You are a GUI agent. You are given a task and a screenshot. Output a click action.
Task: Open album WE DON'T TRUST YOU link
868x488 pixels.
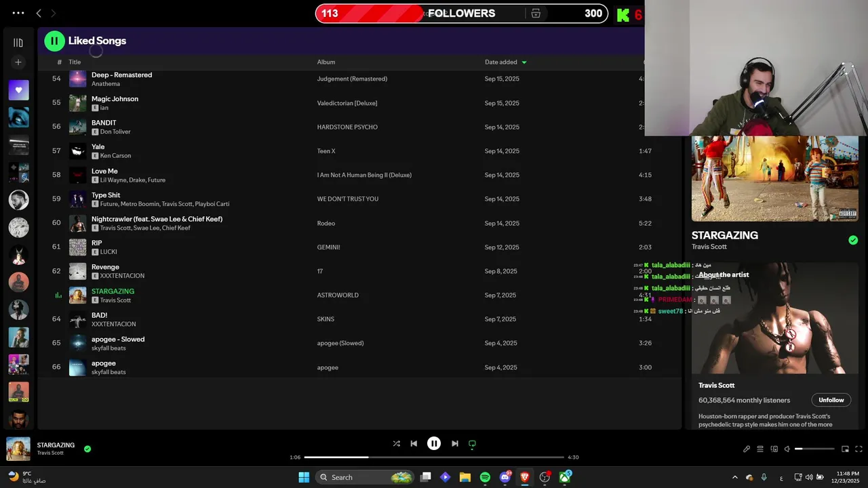(x=348, y=199)
